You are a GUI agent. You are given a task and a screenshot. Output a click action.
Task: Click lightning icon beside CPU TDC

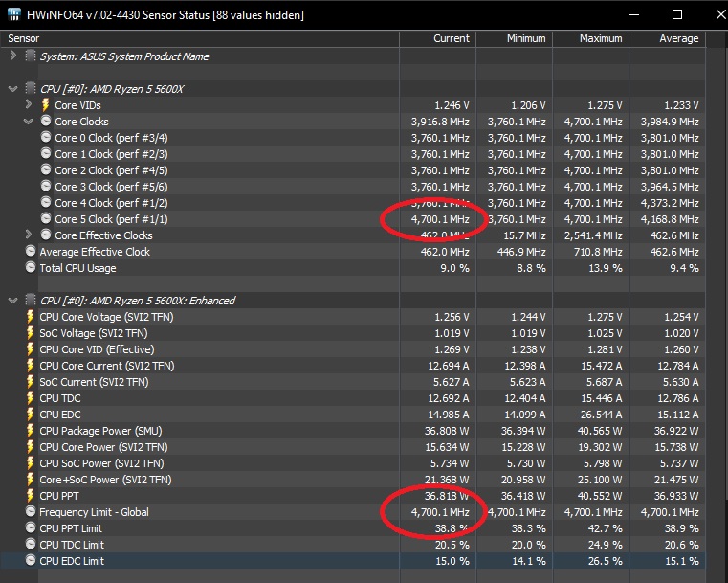point(31,397)
